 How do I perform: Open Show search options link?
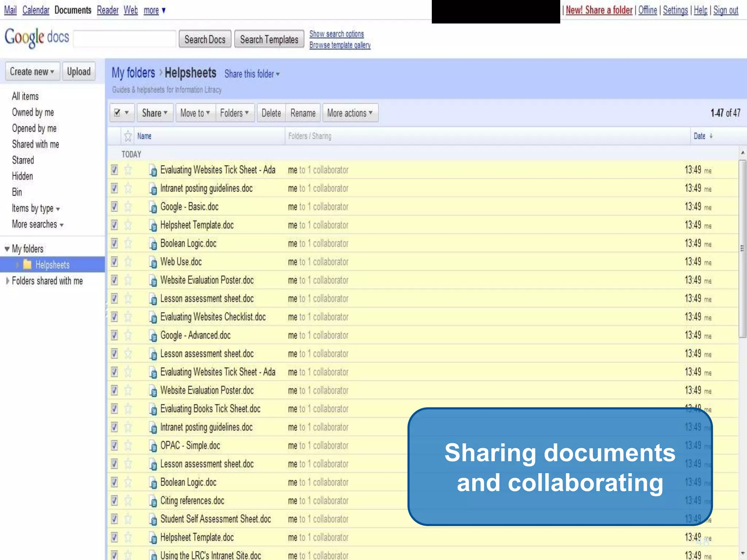(337, 34)
